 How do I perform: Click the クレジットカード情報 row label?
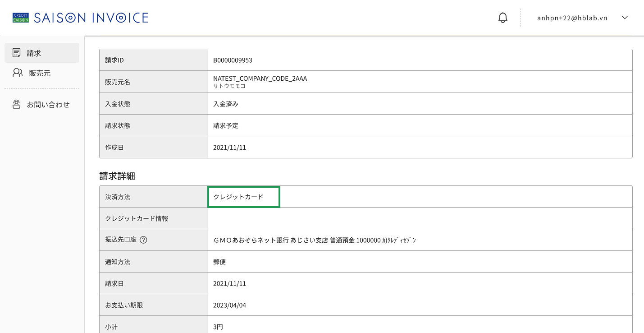[137, 218]
